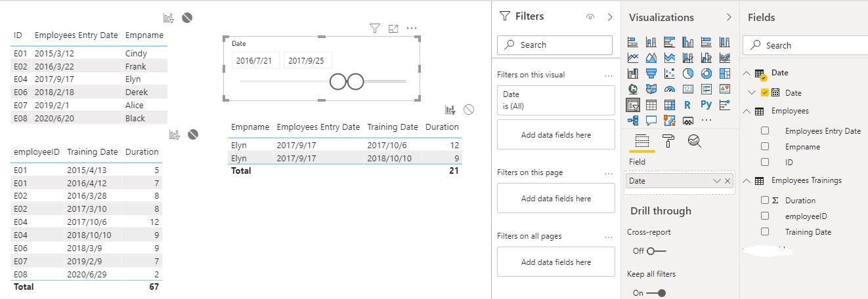This screenshot has height=299, width=868.
Task: Select the pie chart visual
Action: [688, 73]
